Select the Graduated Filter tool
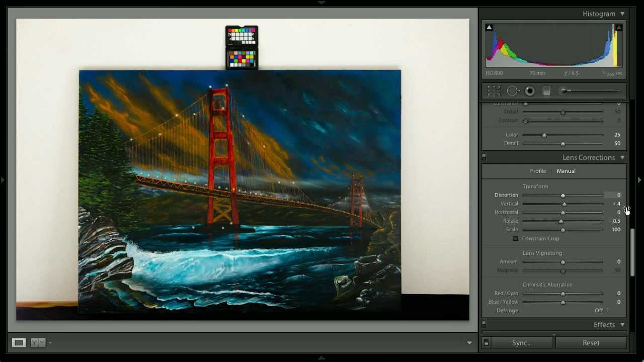This screenshot has height=362, width=644. pyautogui.click(x=546, y=90)
